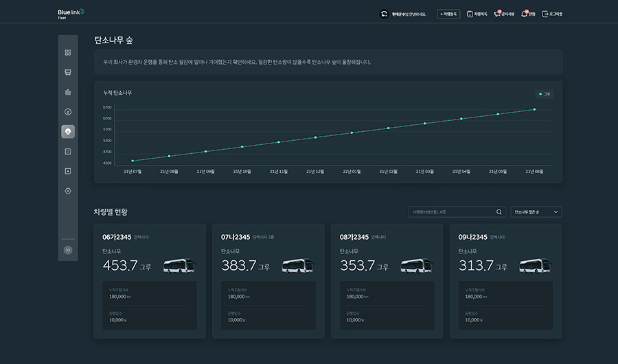Click the 로그아웃 logout link

(552, 14)
